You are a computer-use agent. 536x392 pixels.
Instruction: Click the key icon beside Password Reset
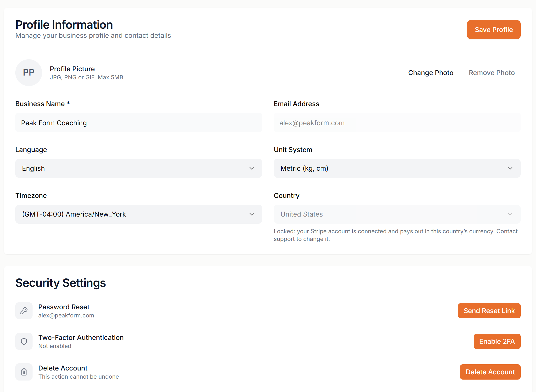click(x=24, y=311)
